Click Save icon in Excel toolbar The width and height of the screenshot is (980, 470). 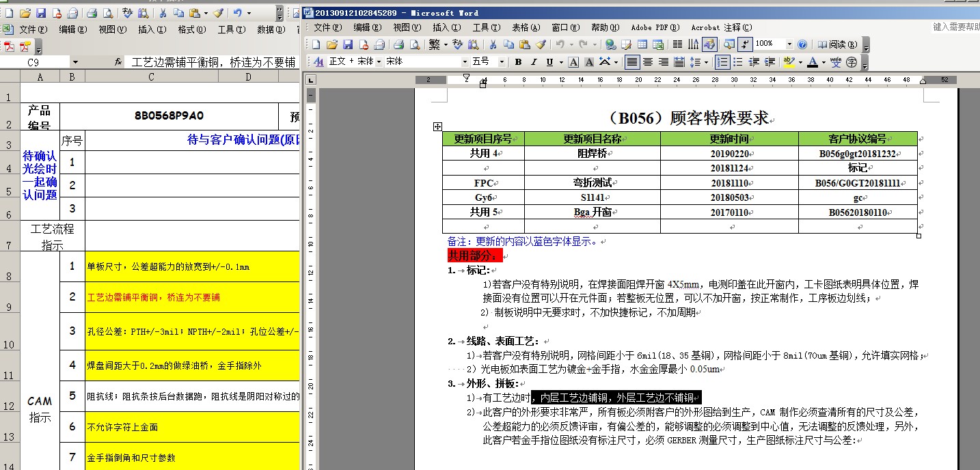click(x=40, y=13)
